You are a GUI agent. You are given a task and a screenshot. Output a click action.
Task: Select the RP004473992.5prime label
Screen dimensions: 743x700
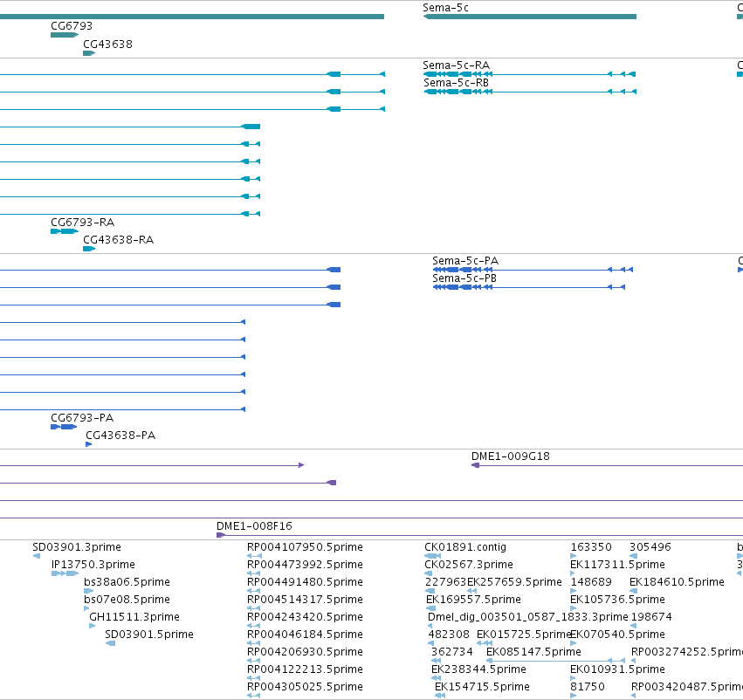click(305, 565)
